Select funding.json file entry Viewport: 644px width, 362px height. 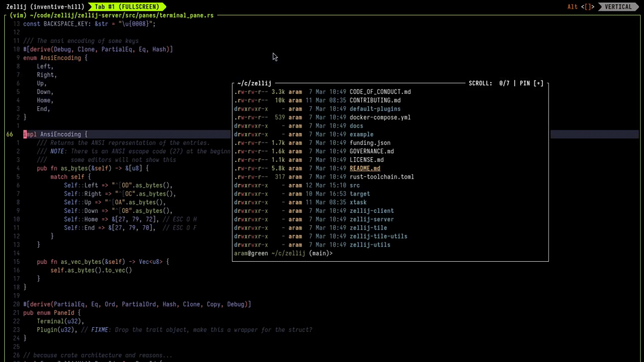coord(370,143)
